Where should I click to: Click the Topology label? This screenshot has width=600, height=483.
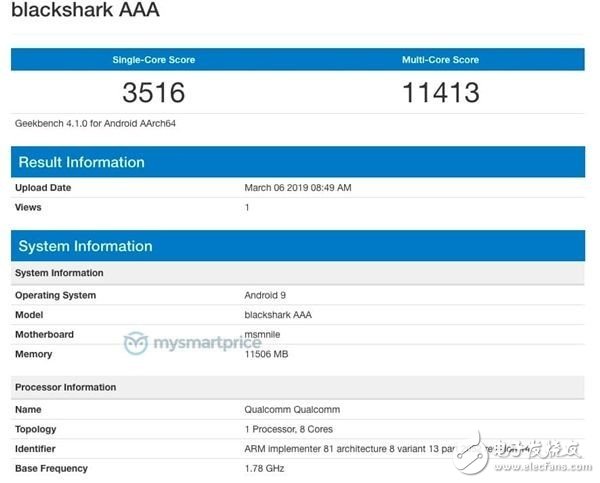pos(36,429)
